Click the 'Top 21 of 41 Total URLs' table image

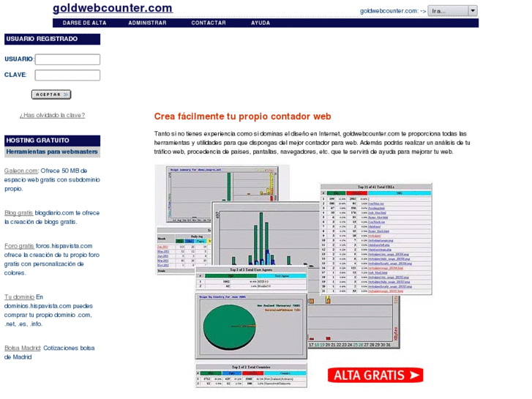376,239
